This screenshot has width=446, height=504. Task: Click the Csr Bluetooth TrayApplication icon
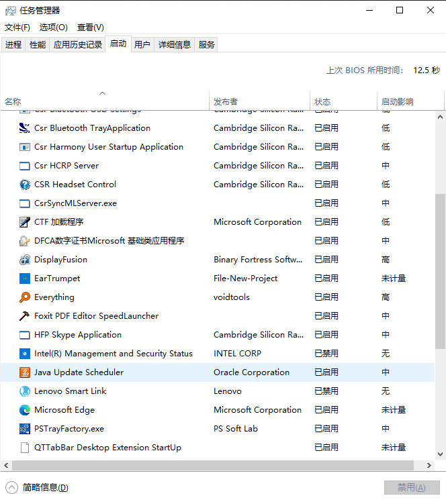pos(24,128)
